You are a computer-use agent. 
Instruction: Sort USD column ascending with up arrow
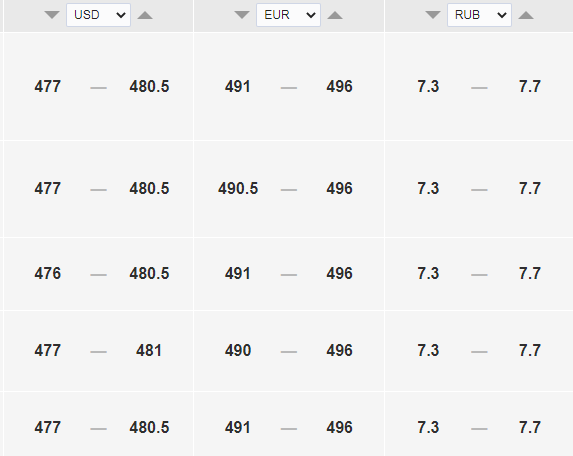[145, 15]
